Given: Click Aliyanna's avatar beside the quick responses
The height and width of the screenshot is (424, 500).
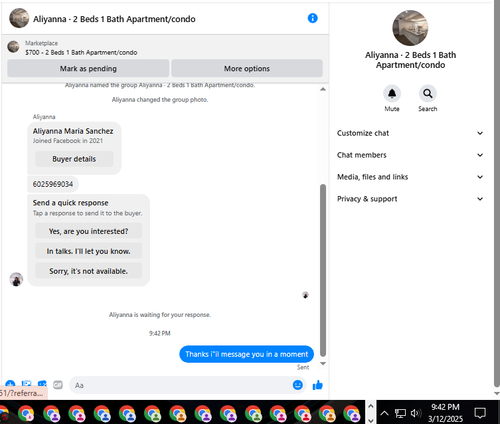Looking at the screenshot, I should [x=16, y=279].
